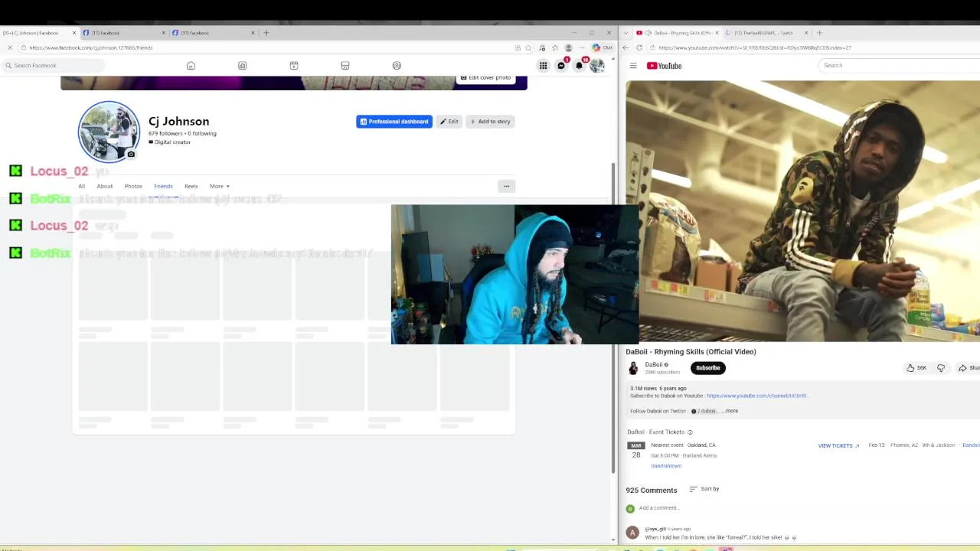
Task: Click the Rhyming Skills video player
Action: click(x=802, y=211)
